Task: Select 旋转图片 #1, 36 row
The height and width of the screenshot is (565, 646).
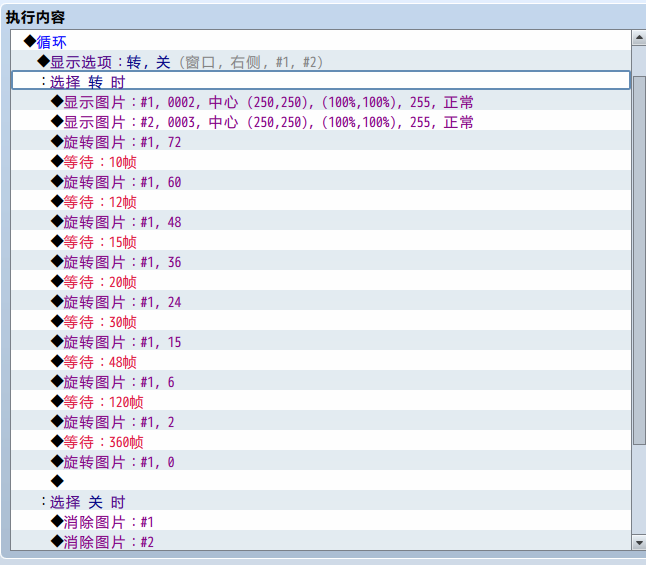Action: 321,261
